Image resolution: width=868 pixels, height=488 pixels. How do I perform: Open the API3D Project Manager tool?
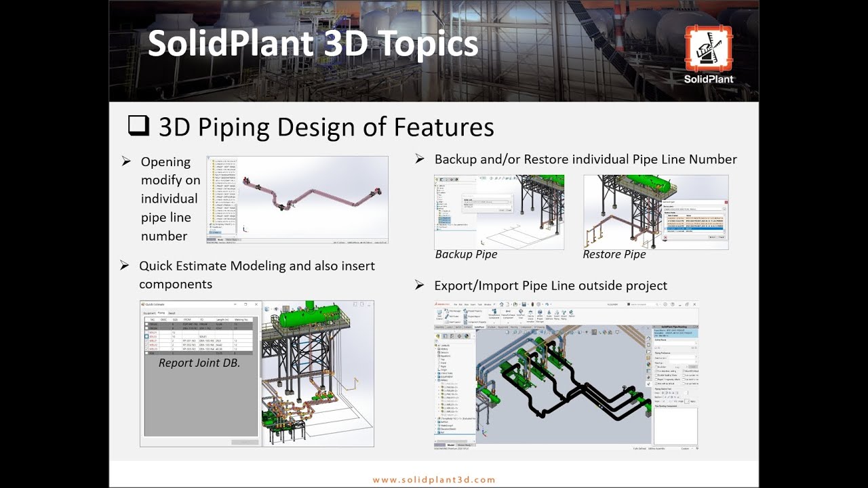(x=540, y=315)
